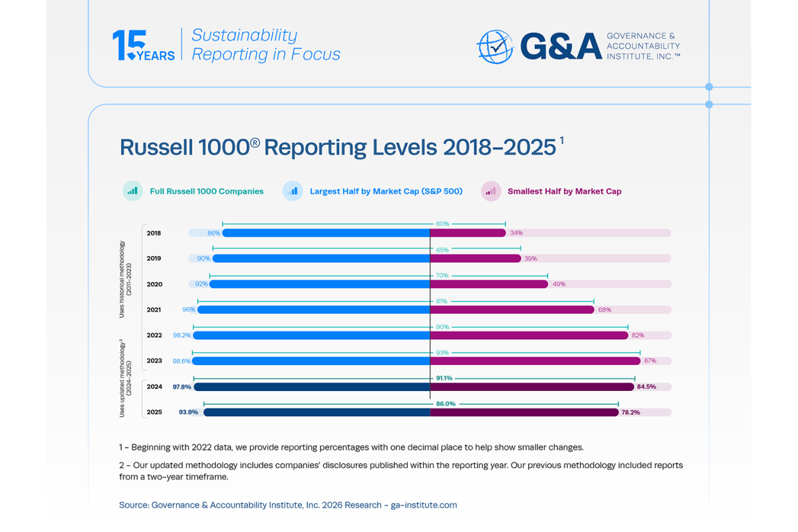This screenshot has width=798, height=532.
Task: Click the 87% value for 2023
Action: [x=650, y=361]
